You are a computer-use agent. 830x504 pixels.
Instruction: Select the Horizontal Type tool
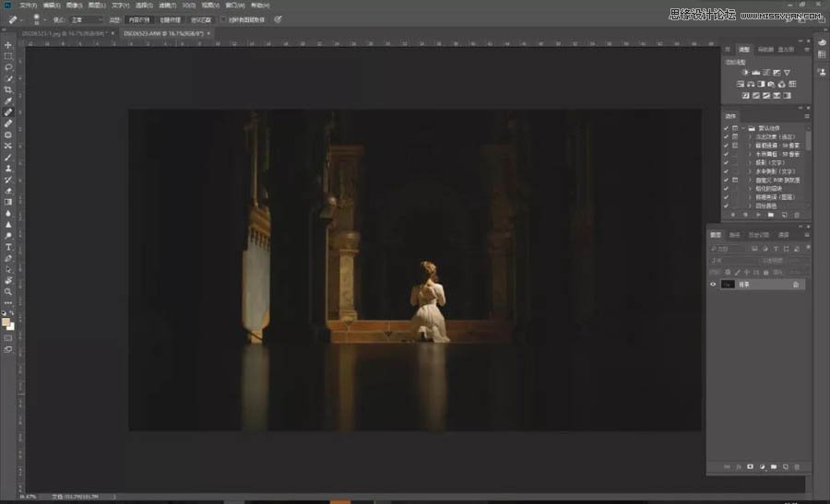coord(8,247)
